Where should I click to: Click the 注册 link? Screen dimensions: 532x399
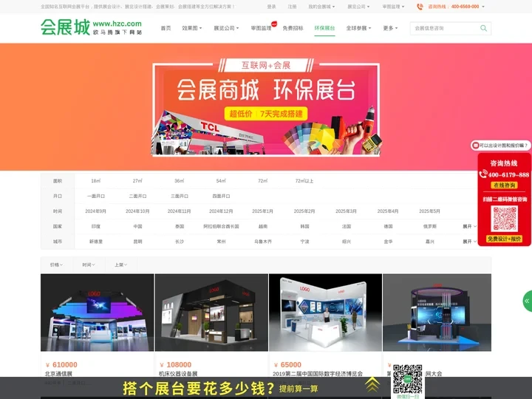tap(292, 7)
